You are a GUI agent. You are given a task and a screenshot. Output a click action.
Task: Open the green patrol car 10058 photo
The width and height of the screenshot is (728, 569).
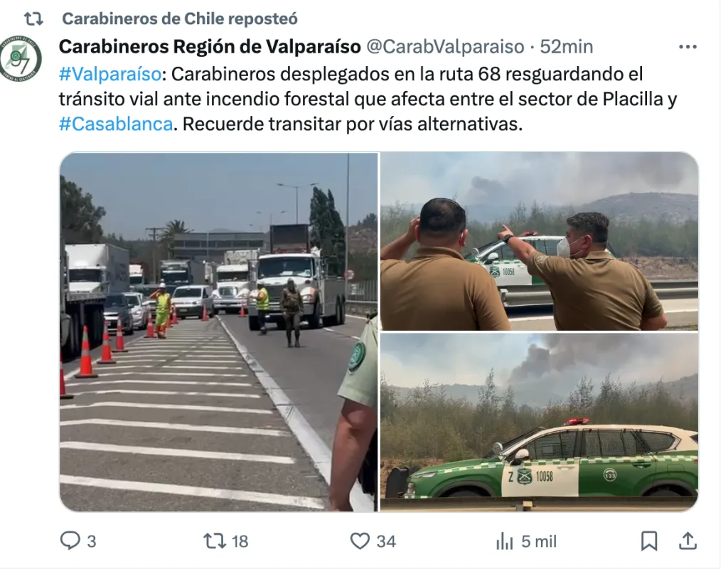pos(539,422)
